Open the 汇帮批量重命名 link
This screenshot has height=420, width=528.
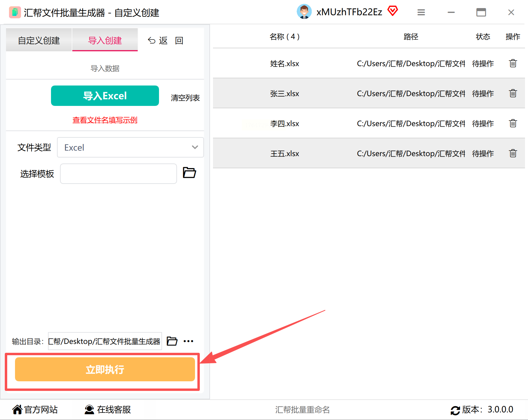pos(302,409)
